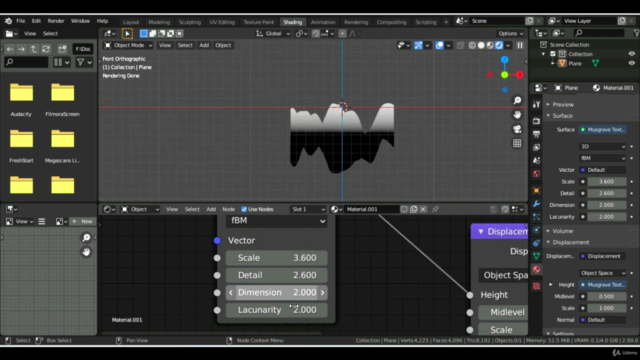Click Surface Musgrave Texture shader button
The height and width of the screenshot is (360, 640).
tap(603, 130)
